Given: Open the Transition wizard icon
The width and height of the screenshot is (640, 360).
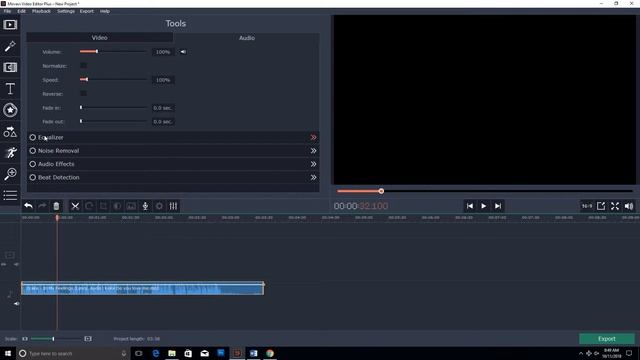Looking at the screenshot, I should point(131,206).
